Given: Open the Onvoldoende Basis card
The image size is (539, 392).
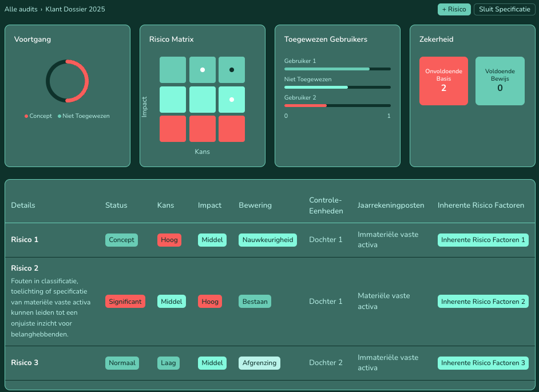Looking at the screenshot, I should pyautogui.click(x=443, y=81).
